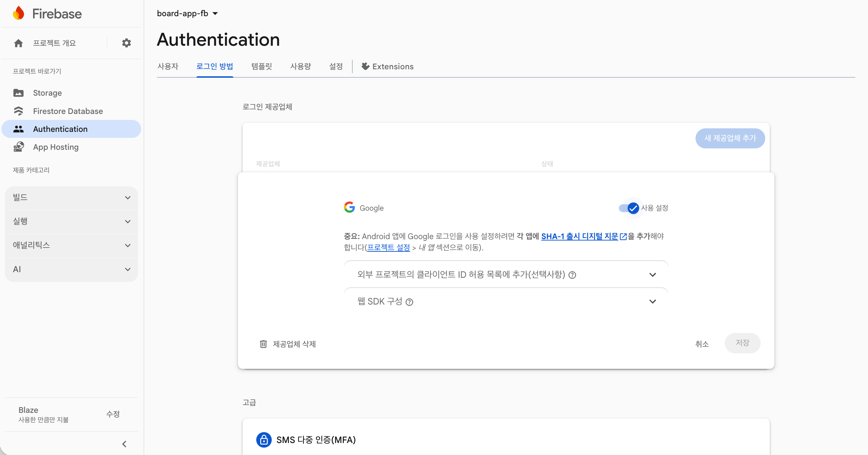Click help icon beside 웹 SDK 구성
868x455 pixels.
[x=409, y=302]
